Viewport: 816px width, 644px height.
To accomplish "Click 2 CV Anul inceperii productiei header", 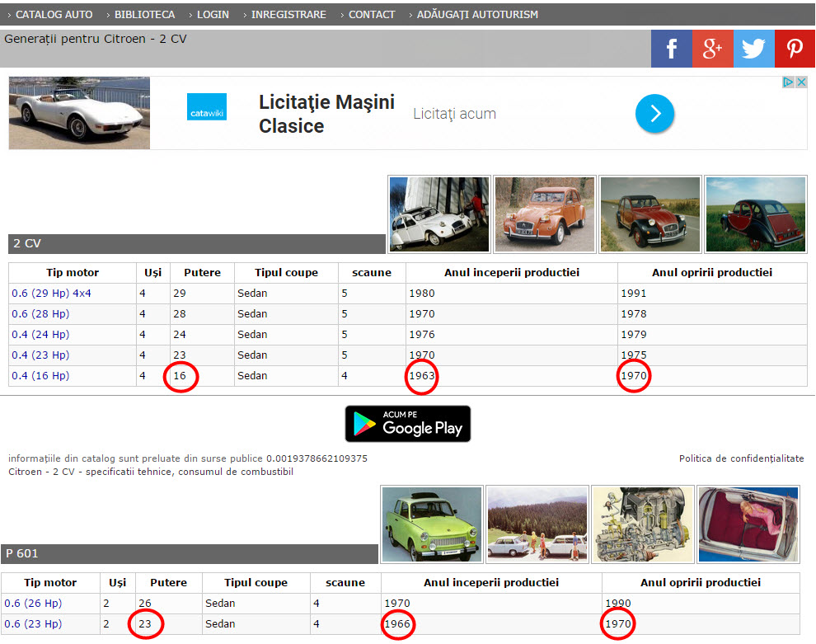I will tap(512, 272).
